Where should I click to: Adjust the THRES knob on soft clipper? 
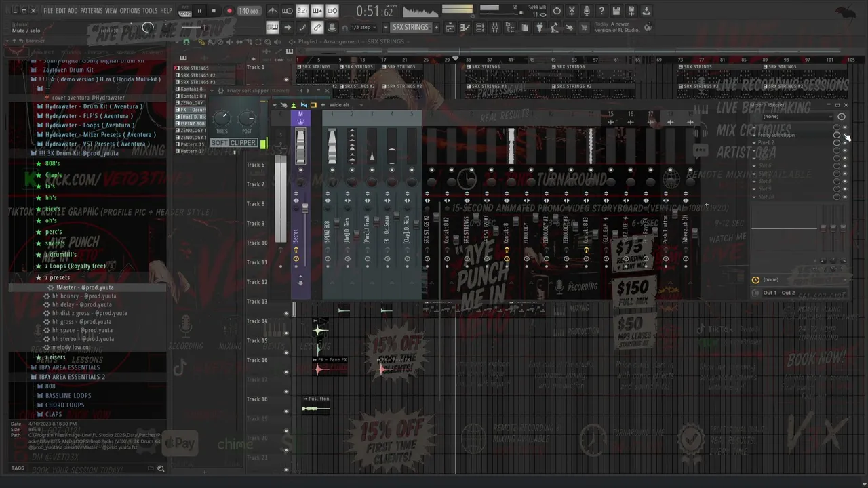[x=222, y=117]
